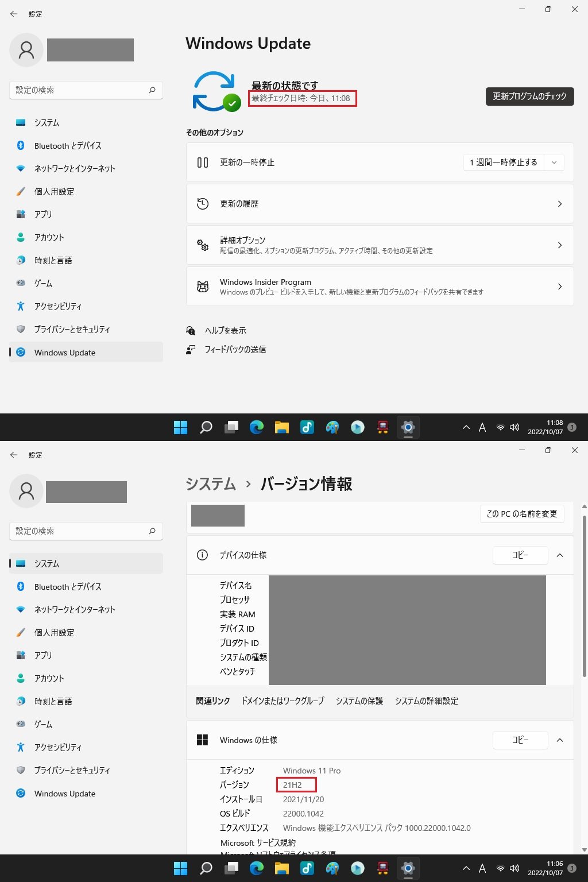Select the highlighted システム sidebar item

coord(86,564)
